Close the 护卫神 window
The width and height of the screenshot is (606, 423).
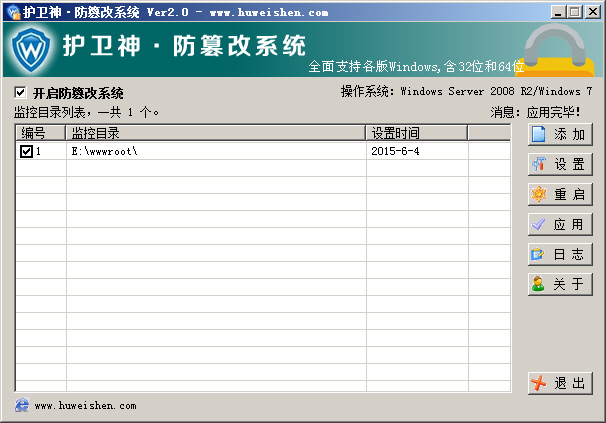coord(592,12)
